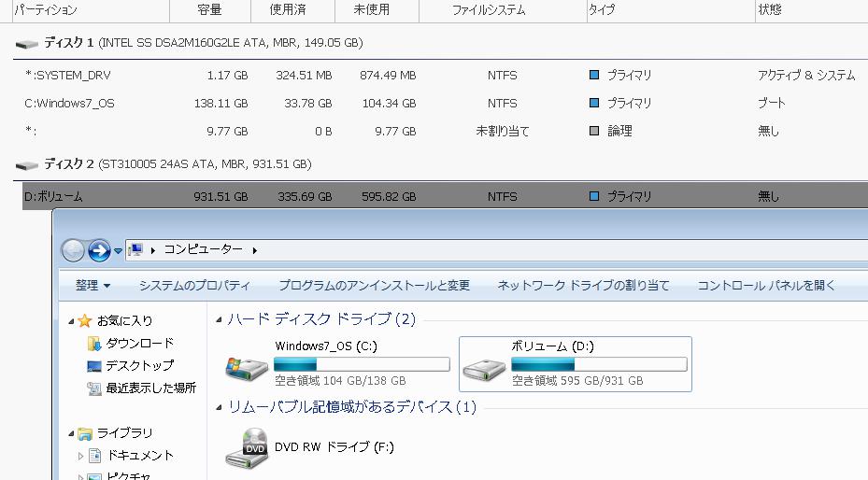The image size is (868, 480).
Task: Select the D:ボリューム partition row
Action: click(x=445, y=196)
